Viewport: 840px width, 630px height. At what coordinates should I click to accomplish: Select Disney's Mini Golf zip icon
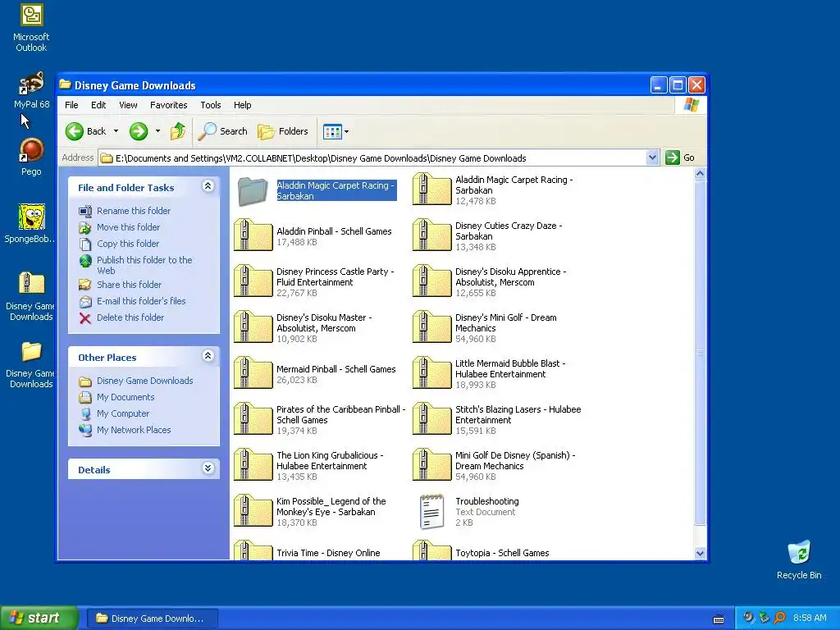click(x=431, y=326)
